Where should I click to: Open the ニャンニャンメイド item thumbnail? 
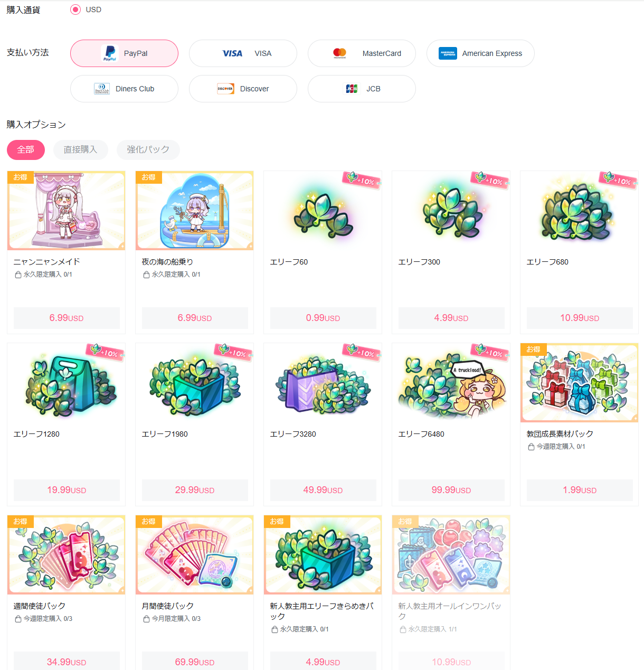click(67, 211)
